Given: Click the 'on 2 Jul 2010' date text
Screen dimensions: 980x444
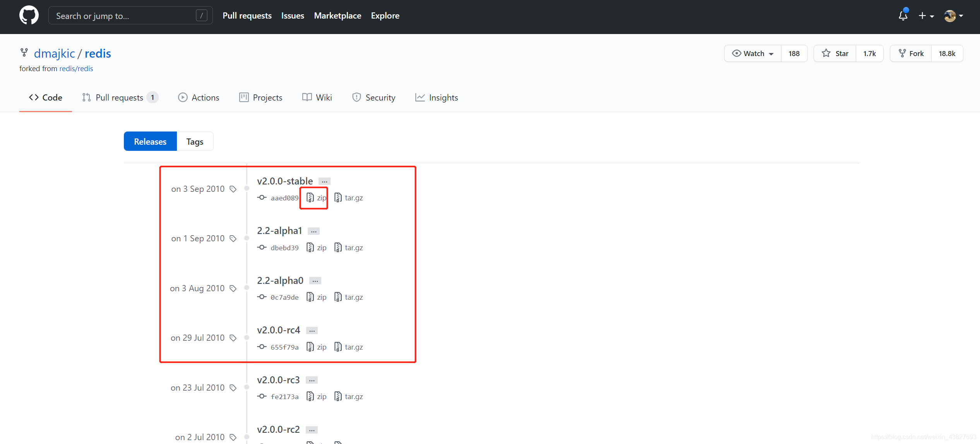Looking at the screenshot, I should tap(200, 437).
